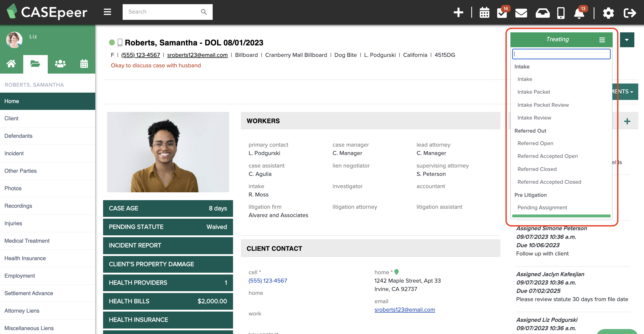
Task: Select Pending Assignment option
Action: coord(542,207)
